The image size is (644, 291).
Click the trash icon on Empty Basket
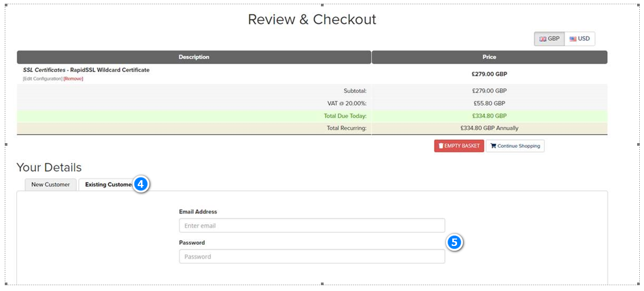pos(441,146)
